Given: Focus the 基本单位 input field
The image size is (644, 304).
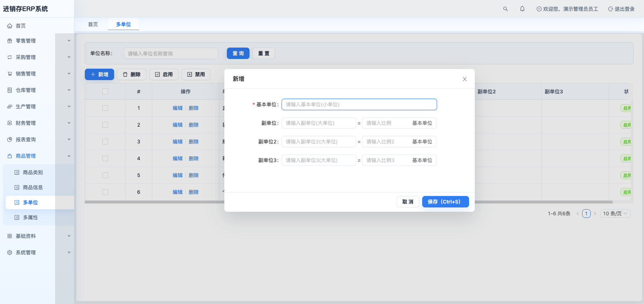Looking at the screenshot, I should click(x=359, y=104).
